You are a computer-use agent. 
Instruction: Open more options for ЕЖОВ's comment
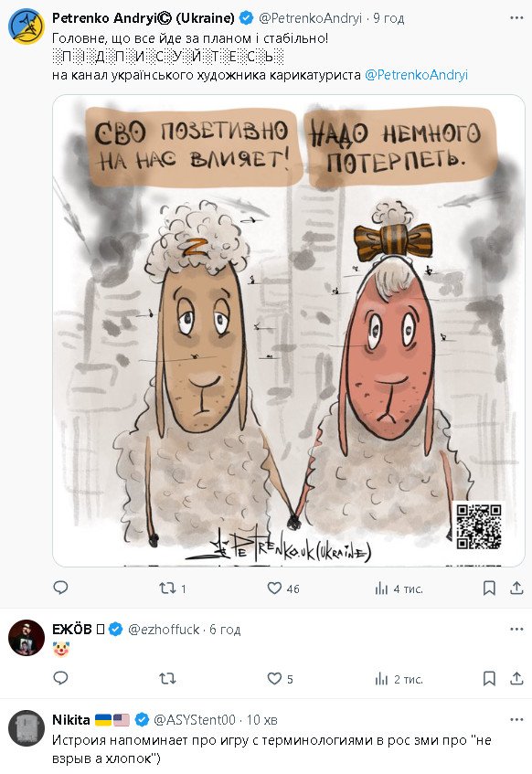(516, 630)
